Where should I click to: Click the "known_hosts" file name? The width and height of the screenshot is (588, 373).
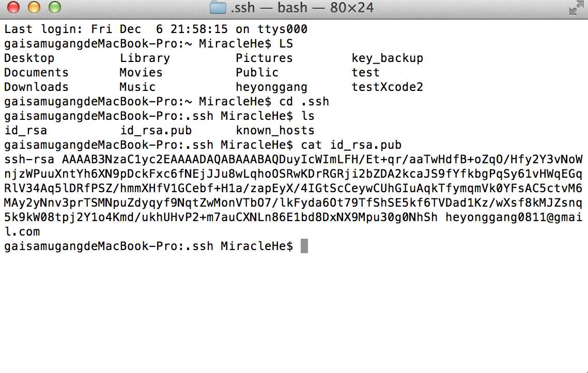(x=275, y=131)
